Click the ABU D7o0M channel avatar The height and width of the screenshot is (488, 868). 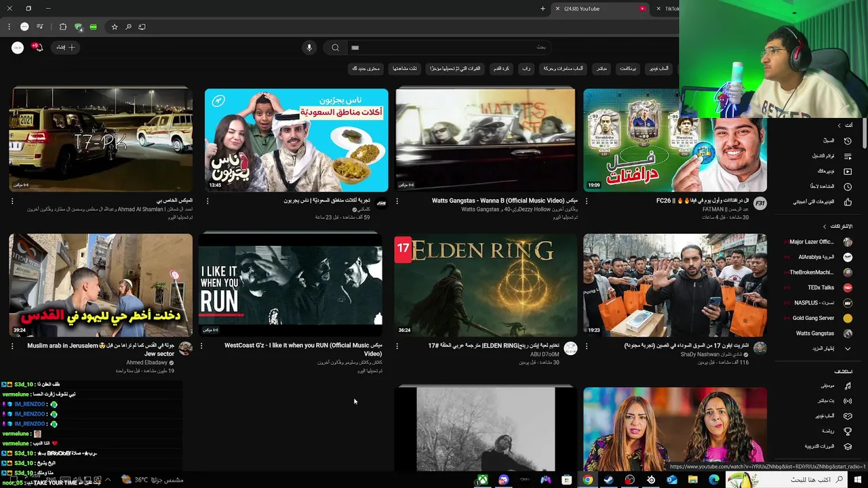pos(570,348)
